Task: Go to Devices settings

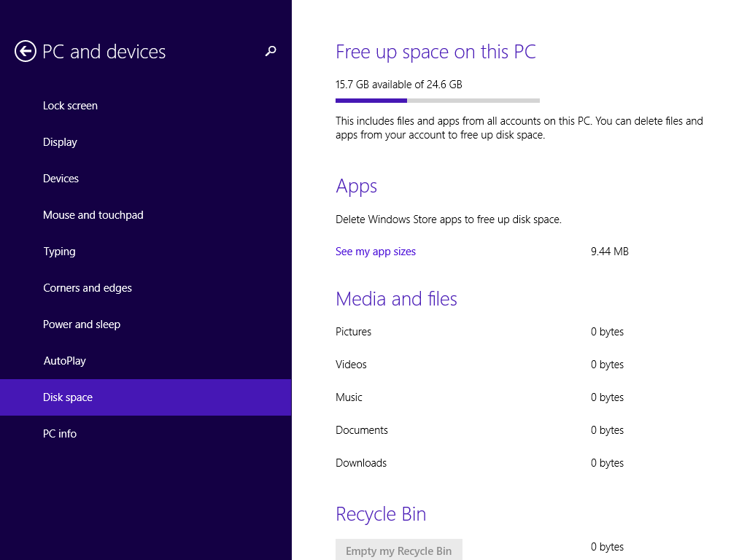Action: 61,178
